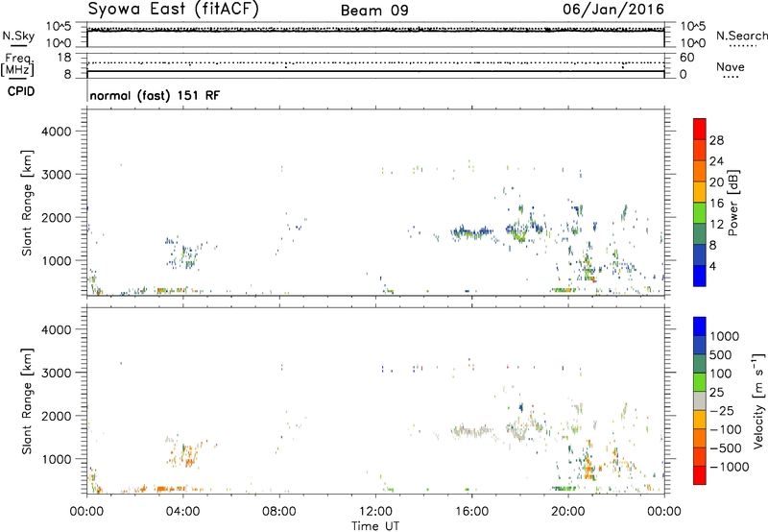Click the blue top segment of Velocity color bar
The image size is (768, 532).
[700, 326]
